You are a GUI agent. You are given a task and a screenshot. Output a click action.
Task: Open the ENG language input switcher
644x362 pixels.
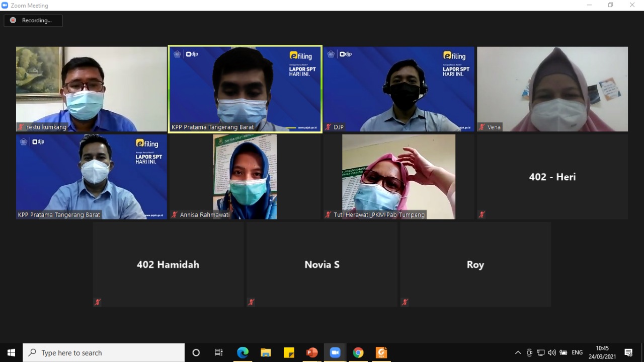click(x=577, y=352)
